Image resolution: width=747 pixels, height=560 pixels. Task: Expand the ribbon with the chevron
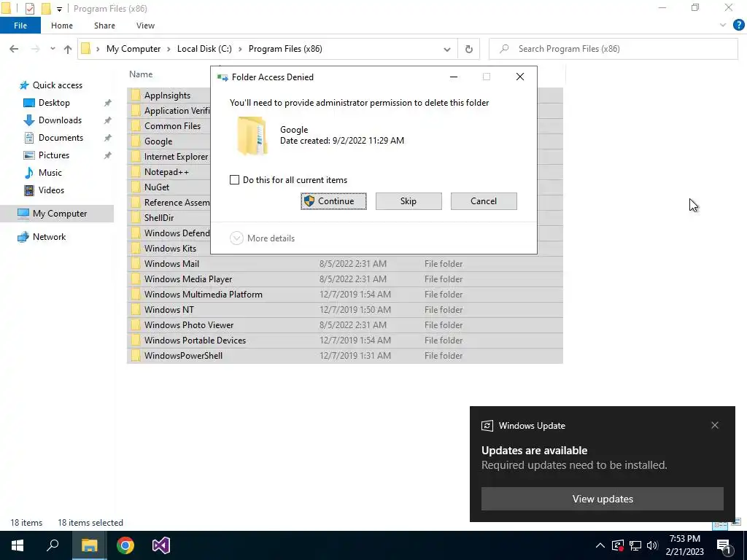723,26
